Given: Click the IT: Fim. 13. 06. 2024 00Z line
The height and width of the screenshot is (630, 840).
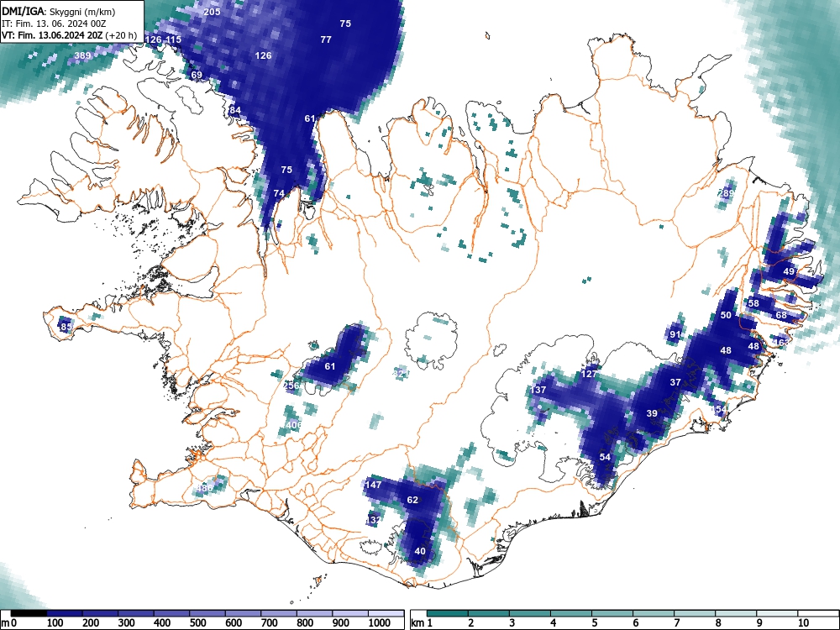Looking at the screenshot, I should (x=55, y=24).
